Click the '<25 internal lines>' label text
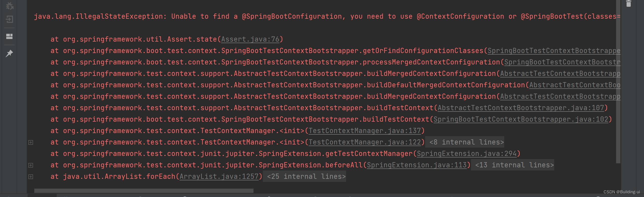644x197 pixels. tap(304, 176)
